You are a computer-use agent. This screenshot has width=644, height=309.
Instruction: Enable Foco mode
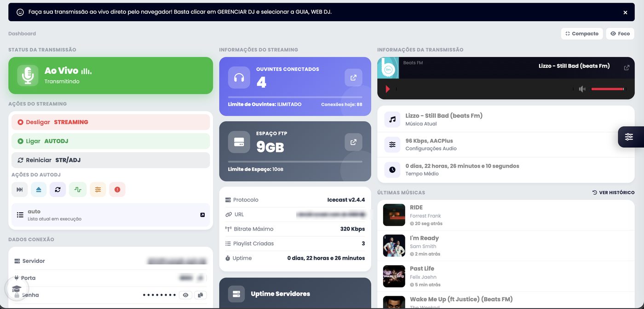(x=620, y=34)
